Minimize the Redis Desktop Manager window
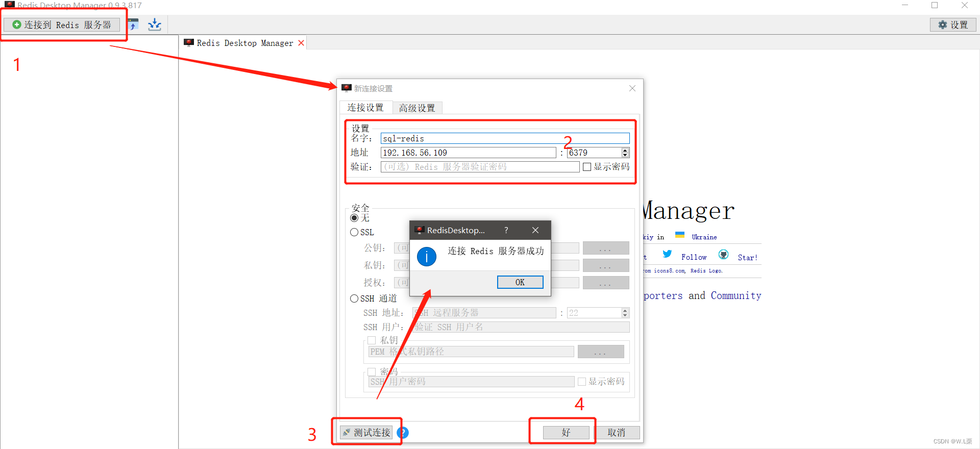 pyautogui.click(x=905, y=5)
